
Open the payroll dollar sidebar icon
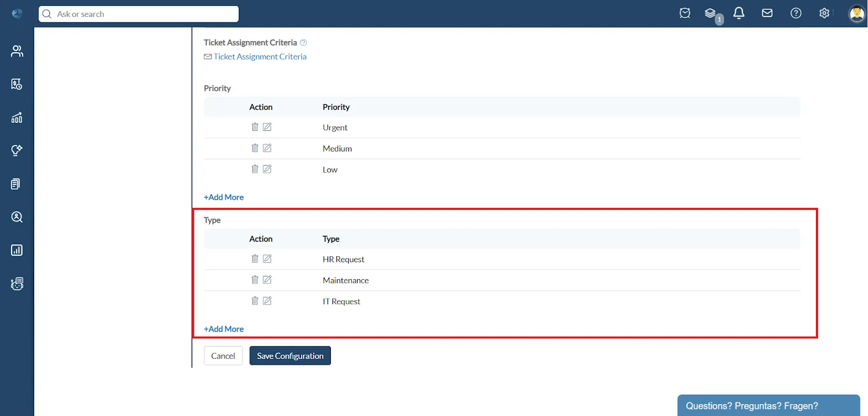pos(17,84)
